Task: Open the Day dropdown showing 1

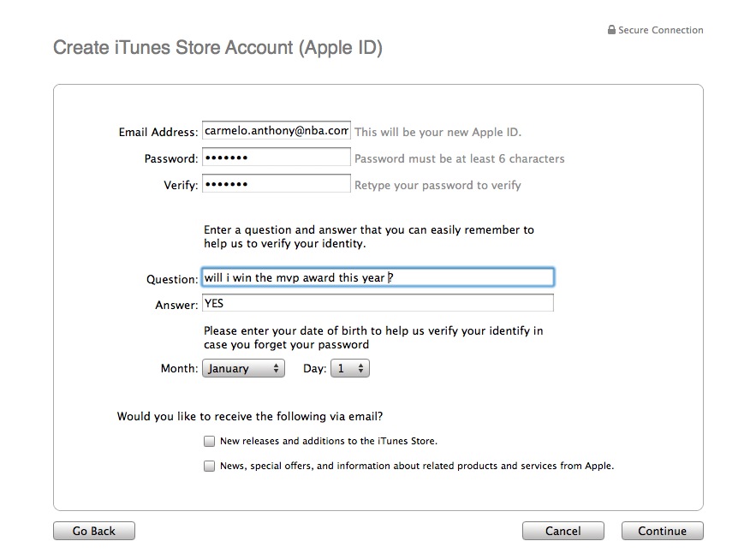Action: pyautogui.click(x=349, y=369)
